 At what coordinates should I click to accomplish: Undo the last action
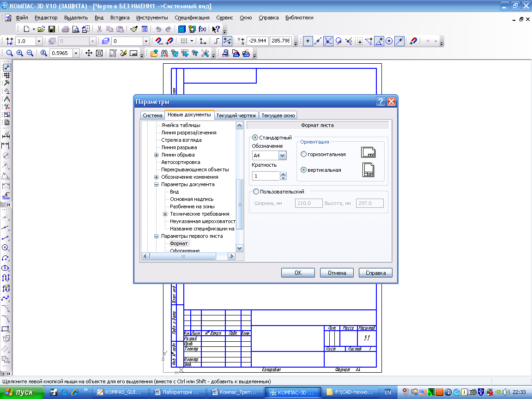point(158,29)
